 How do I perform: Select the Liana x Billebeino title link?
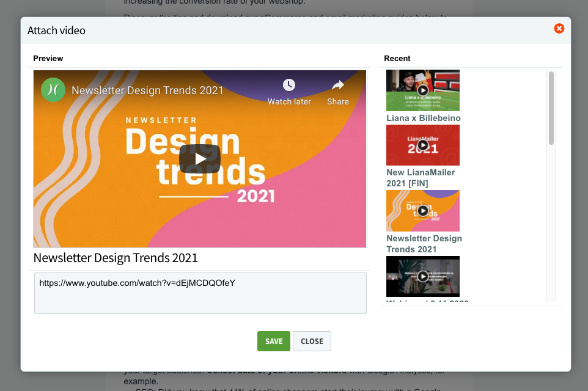point(424,118)
